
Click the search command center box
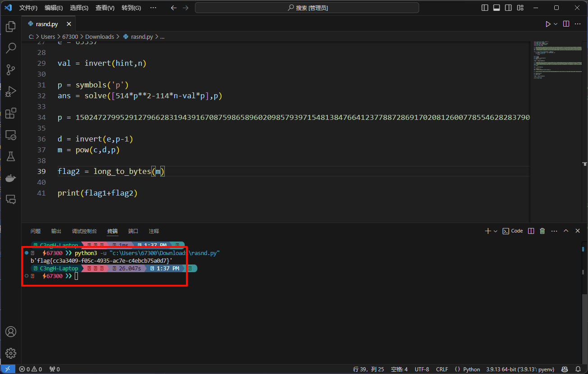click(307, 8)
